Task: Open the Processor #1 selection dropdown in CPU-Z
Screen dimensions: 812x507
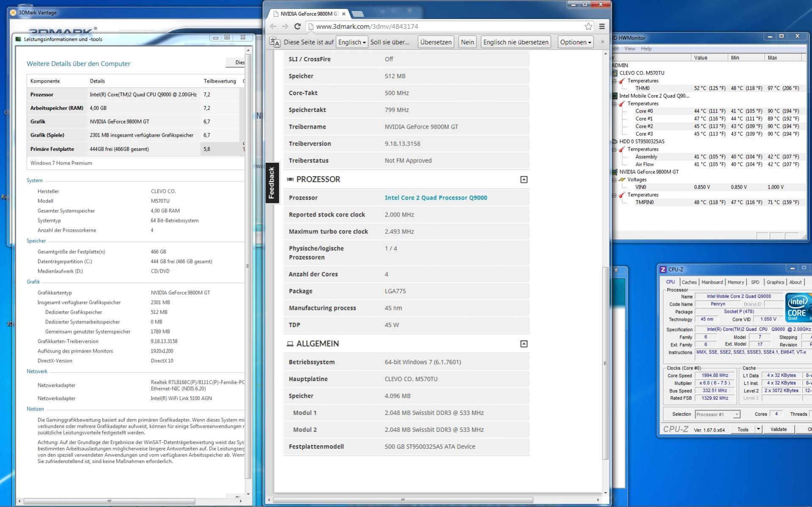Action: pos(717,414)
